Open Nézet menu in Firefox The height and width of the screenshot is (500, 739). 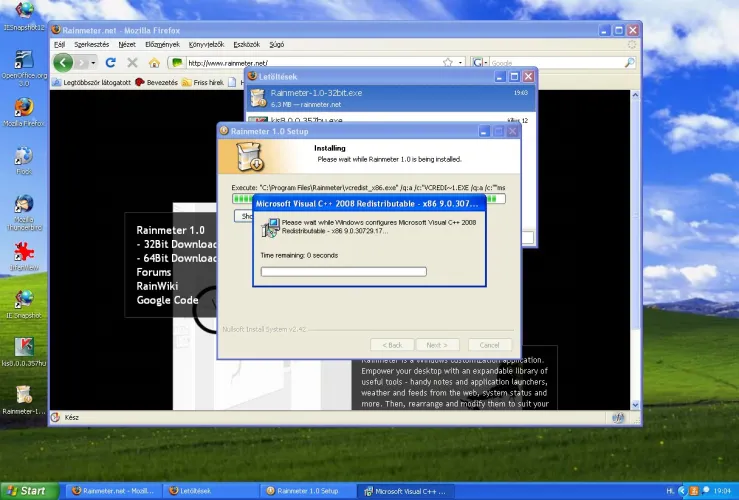127,44
